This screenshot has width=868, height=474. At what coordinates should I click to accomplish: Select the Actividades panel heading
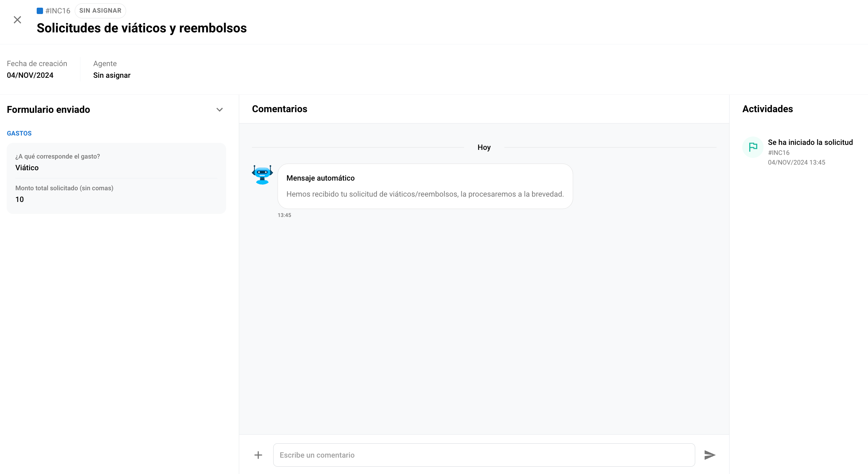767,109
